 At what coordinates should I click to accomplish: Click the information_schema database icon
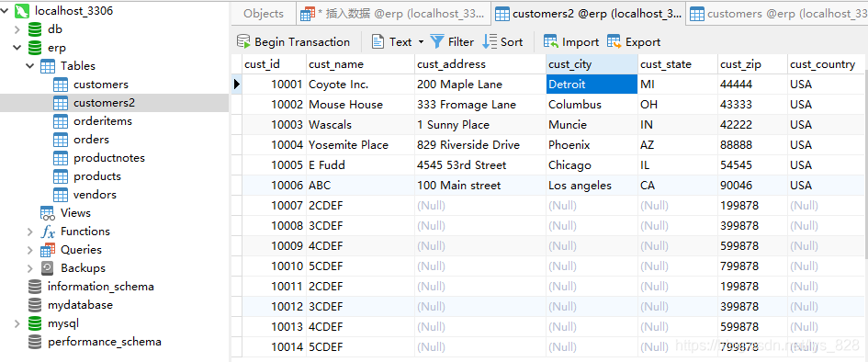[x=35, y=286]
